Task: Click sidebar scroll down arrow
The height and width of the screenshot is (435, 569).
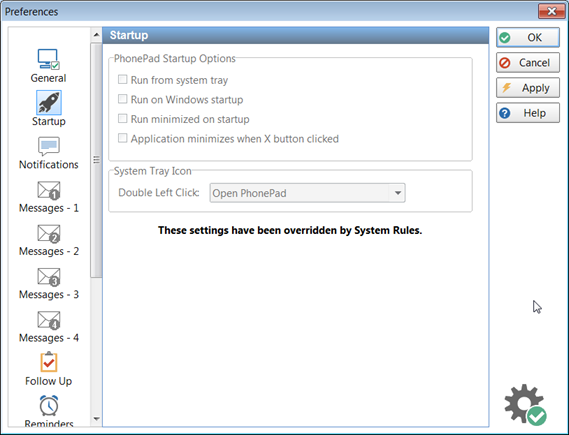Action: coord(96,419)
